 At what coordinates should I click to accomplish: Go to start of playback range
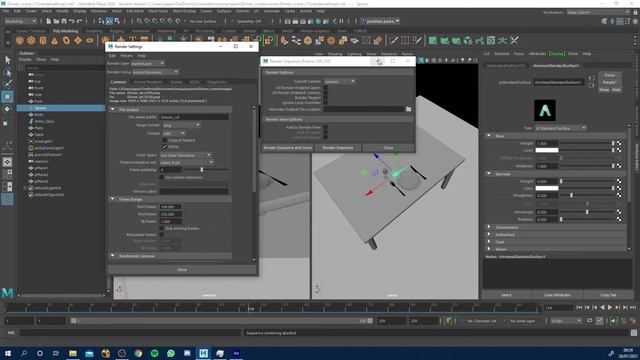point(579,308)
